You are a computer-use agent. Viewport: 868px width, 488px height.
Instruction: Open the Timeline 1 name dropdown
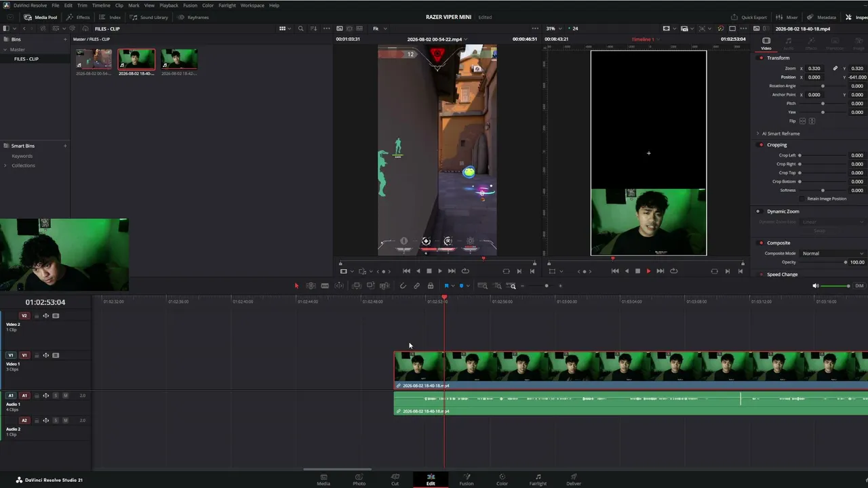[x=646, y=39]
